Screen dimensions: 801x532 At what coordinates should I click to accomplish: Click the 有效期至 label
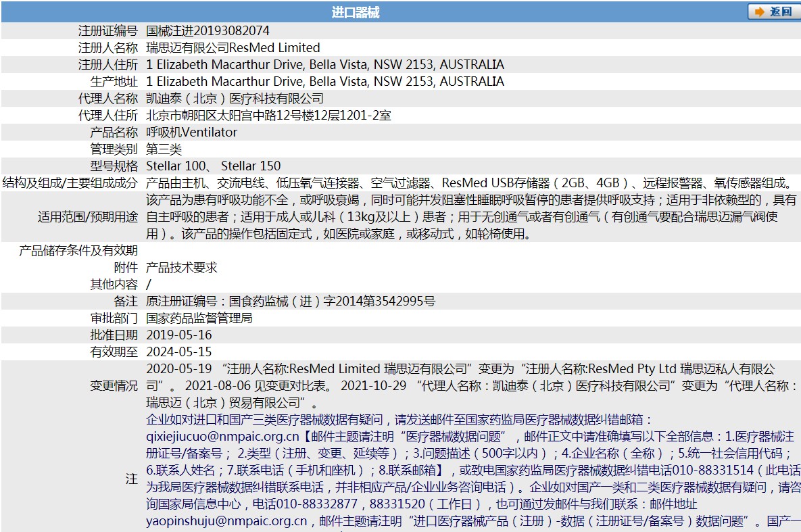click(x=114, y=352)
